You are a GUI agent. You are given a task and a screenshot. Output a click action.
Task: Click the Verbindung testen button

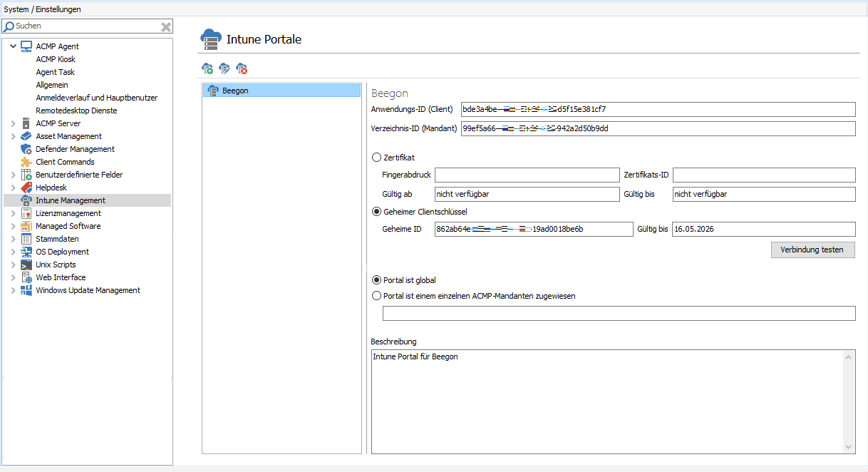pos(812,250)
